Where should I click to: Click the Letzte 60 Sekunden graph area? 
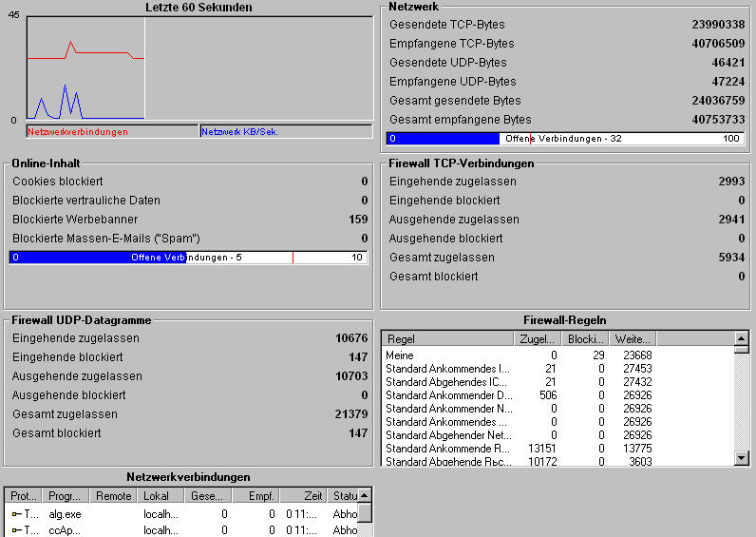pyautogui.click(x=199, y=68)
